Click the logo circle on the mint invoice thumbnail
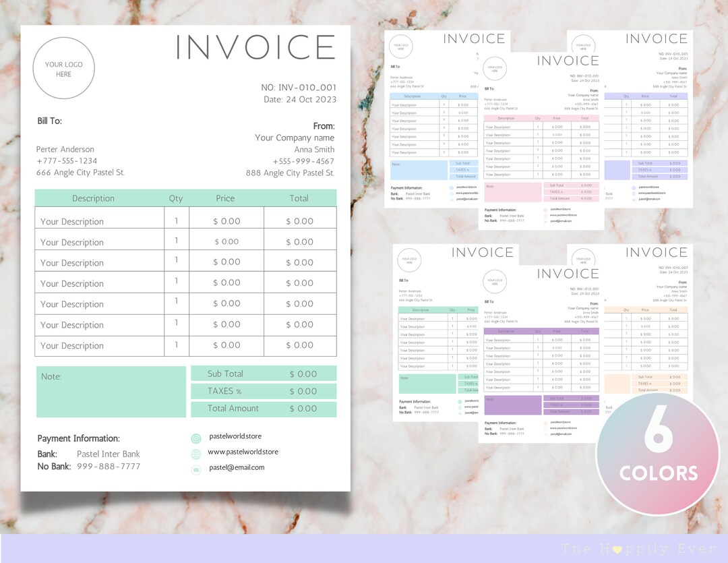This screenshot has height=563, width=728. 410,260
